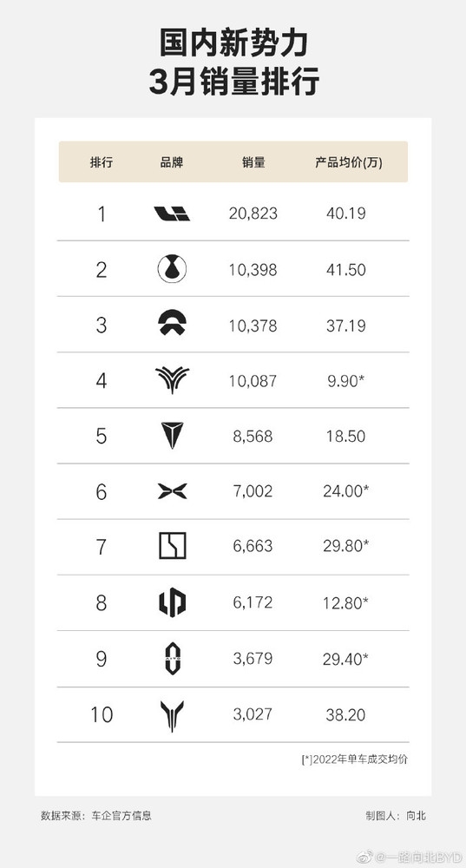This screenshot has width=466, height=868.
Task: Click the brand logo in rank 10
Action: [x=172, y=715]
